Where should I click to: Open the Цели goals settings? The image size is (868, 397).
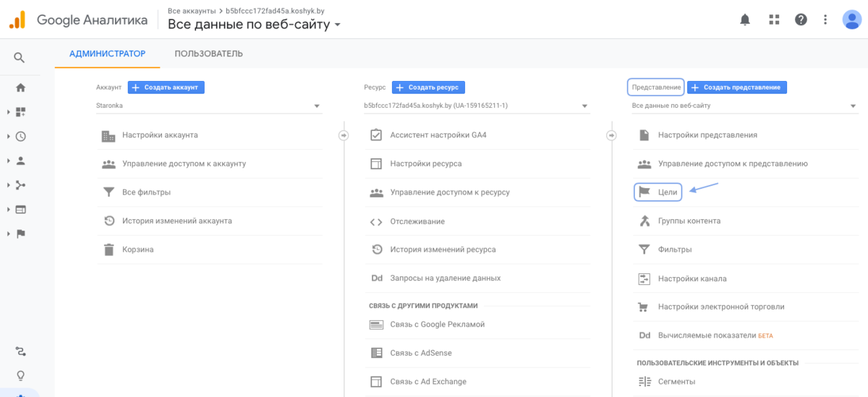658,192
